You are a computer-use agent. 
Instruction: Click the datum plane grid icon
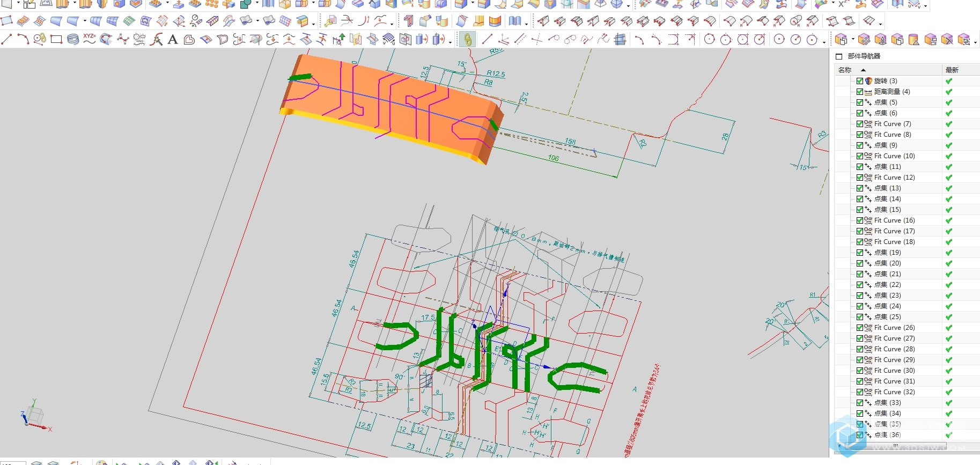coord(620,39)
